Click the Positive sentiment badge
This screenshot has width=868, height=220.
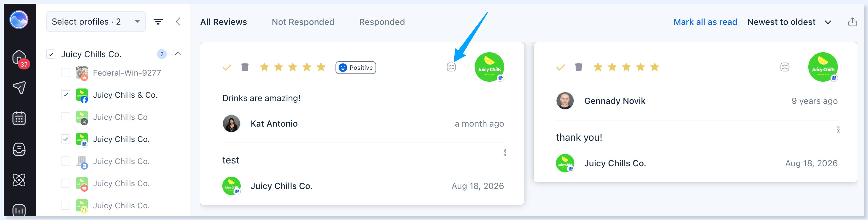point(356,68)
